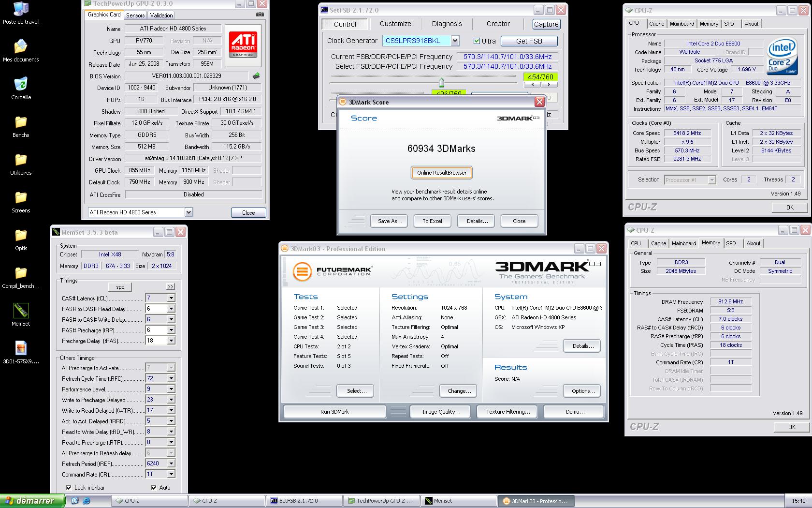Click spd button in MemSet

[x=120, y=286]
